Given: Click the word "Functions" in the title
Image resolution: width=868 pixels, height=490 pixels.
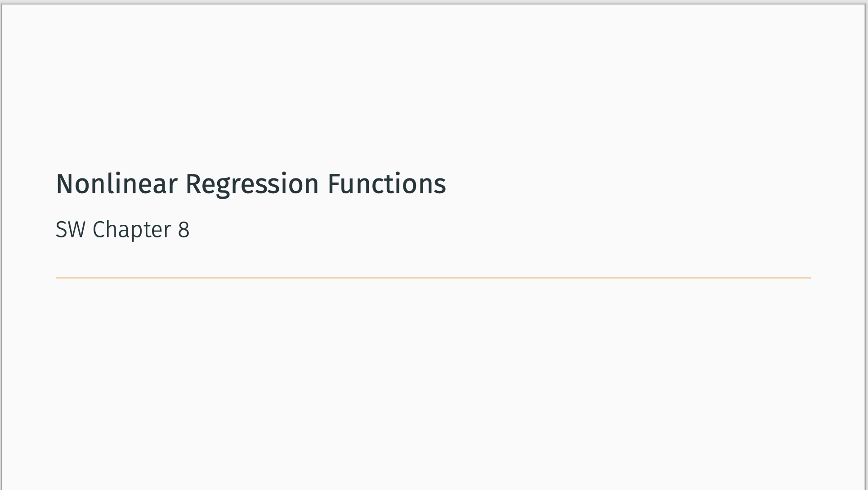Looking at the screenshot, I should [x=387, y=184].
